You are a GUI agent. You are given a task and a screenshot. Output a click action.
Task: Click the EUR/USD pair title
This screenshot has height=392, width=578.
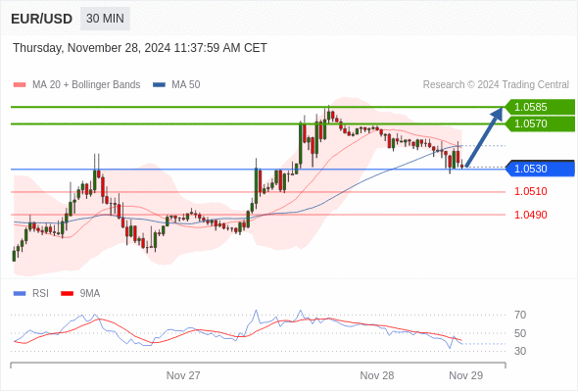[42, 19]
